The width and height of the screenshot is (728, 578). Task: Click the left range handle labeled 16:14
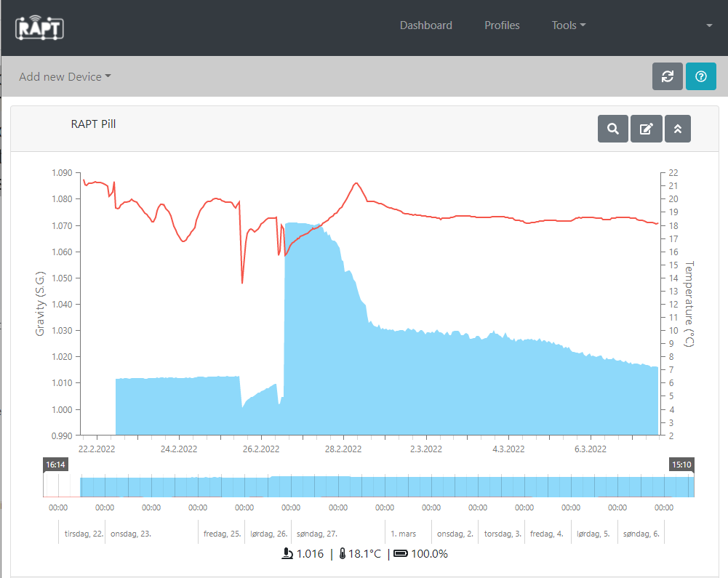pos(55,464)
